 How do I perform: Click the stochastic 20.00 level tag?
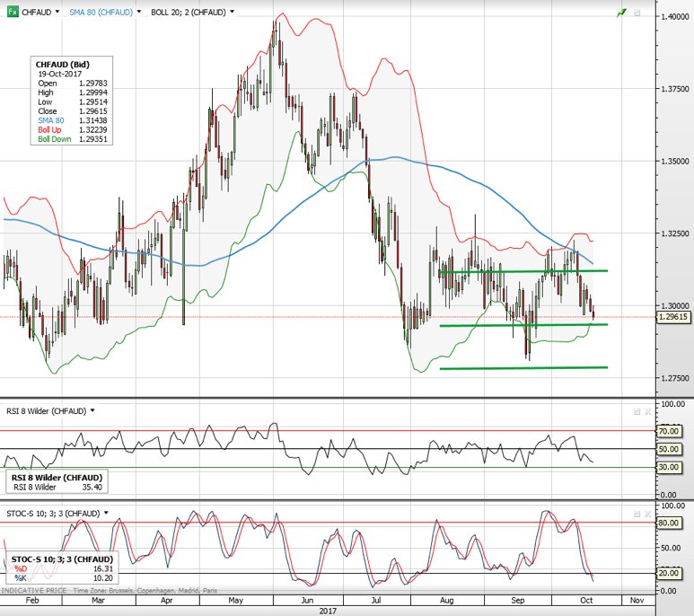pos(668,573)
